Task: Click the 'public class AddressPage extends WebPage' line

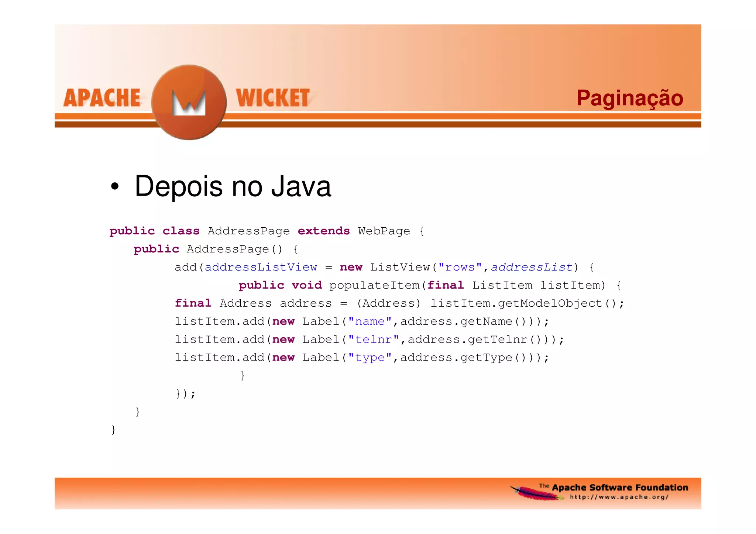Action: (x=267, y=231)
